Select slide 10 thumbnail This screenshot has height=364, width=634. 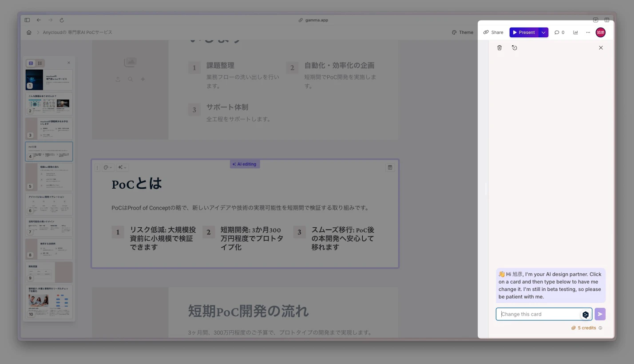click(49, 302)
